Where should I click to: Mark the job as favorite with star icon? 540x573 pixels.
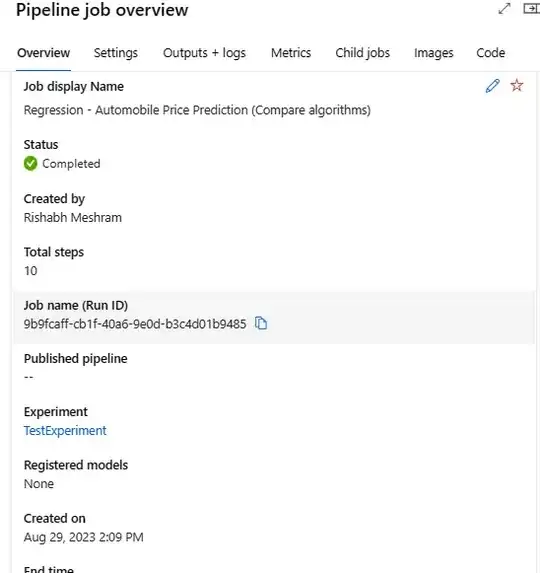click(x=517, y=86)
